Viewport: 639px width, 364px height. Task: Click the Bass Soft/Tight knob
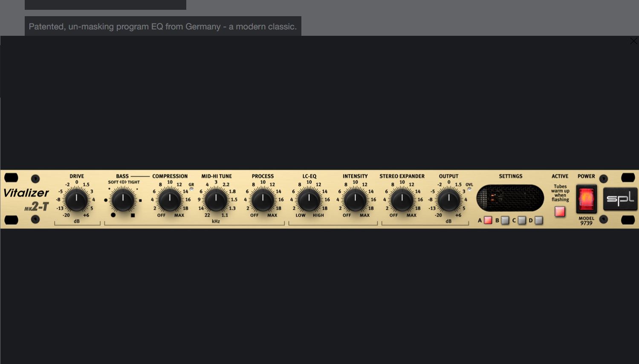point(123,200)
